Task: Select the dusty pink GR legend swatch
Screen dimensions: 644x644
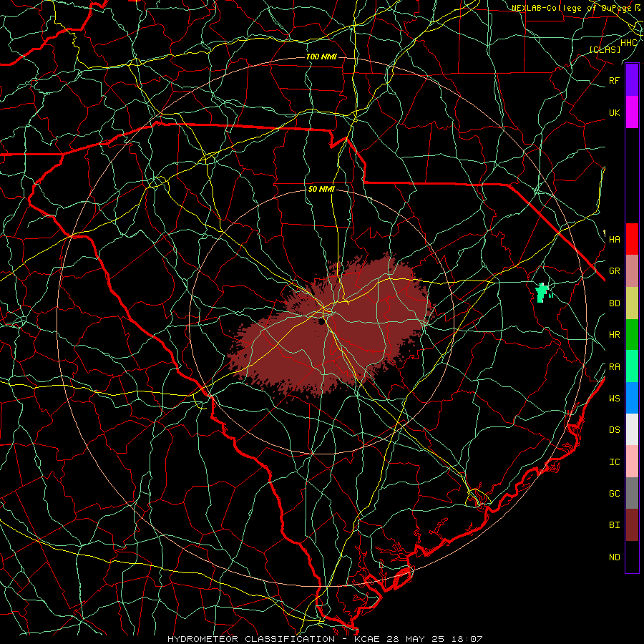Action: pos(632,271)
